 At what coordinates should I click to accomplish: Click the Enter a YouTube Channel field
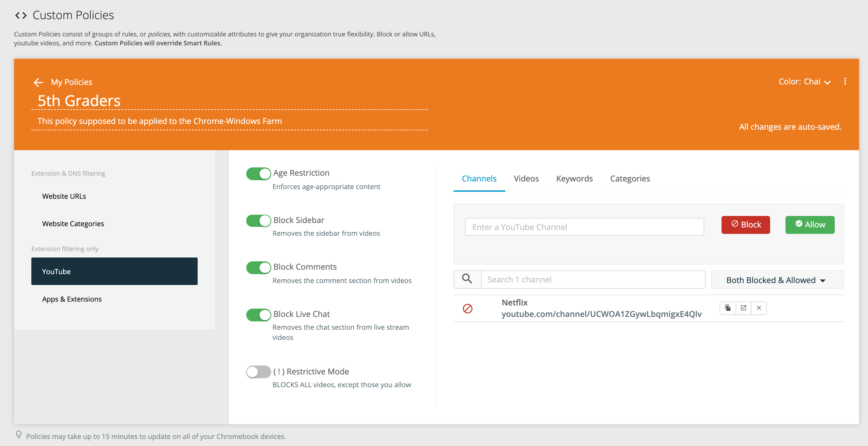click(584, 227)
